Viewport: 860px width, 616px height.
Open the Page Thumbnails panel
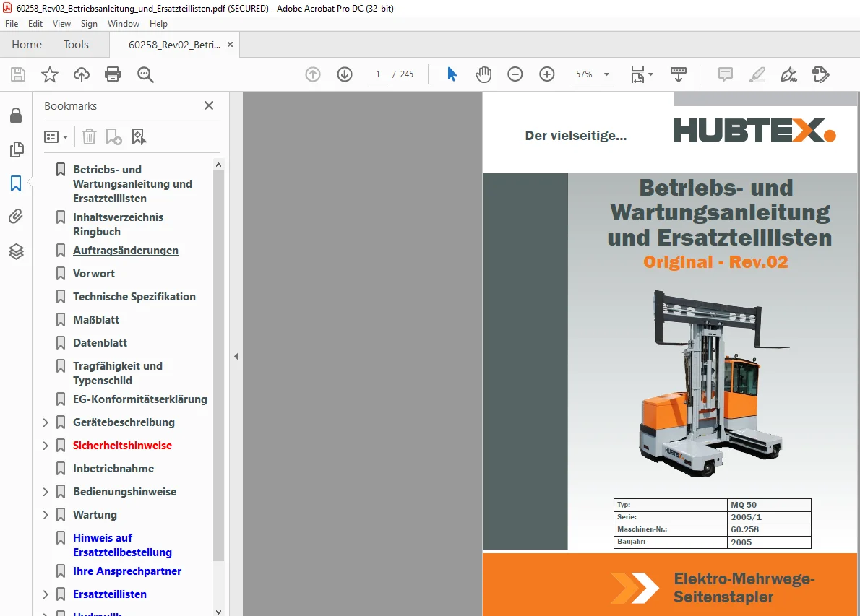17,149
